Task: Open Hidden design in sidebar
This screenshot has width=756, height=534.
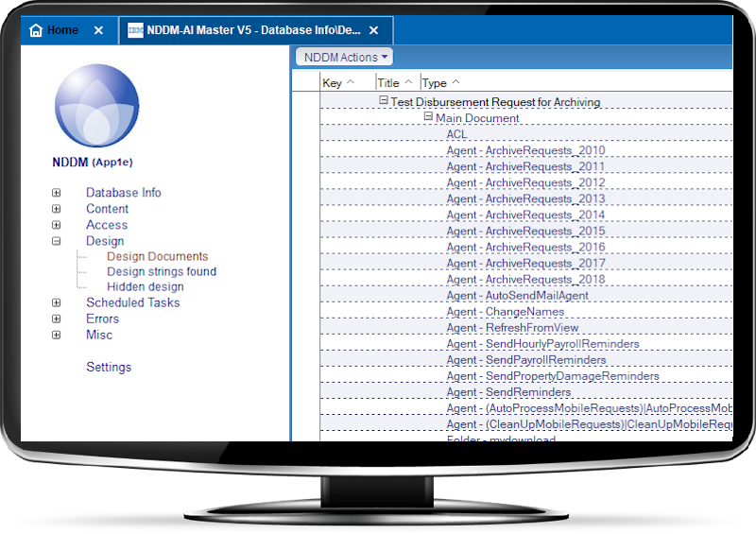Action: coord(146,287)
